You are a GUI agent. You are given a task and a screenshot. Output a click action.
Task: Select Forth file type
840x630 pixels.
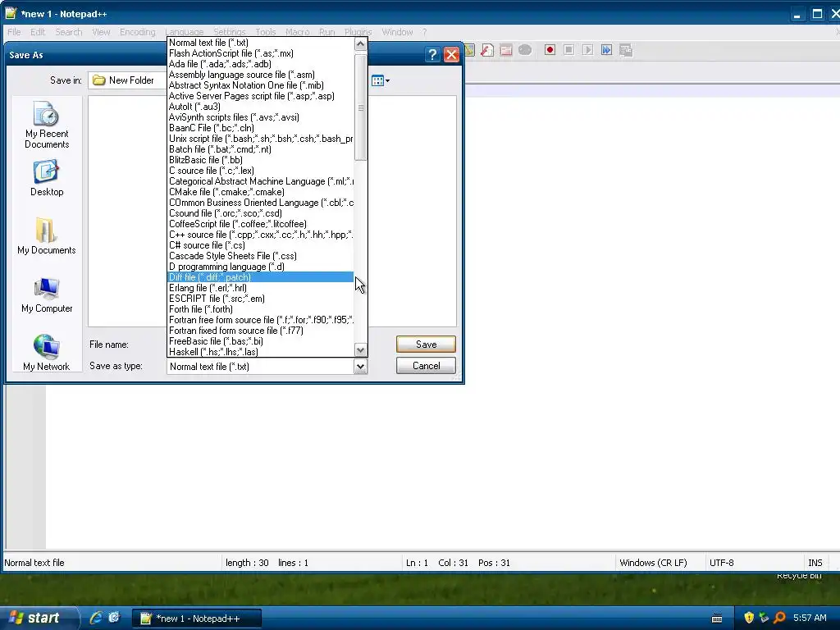pyautogui.click(x=260, y=309)
